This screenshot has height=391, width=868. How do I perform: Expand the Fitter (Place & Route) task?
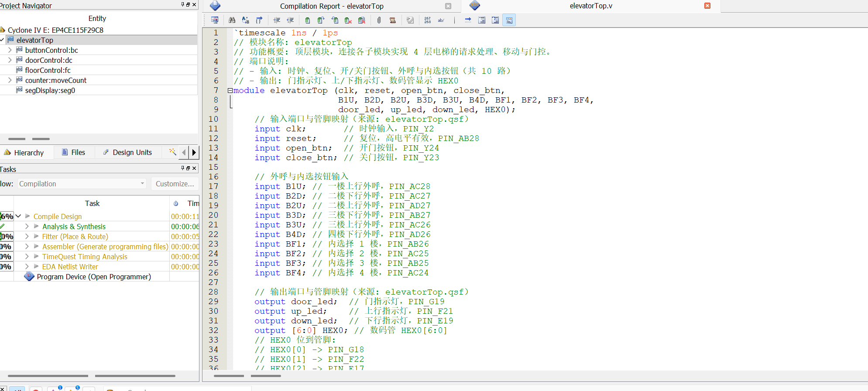(x=27, y=237)
